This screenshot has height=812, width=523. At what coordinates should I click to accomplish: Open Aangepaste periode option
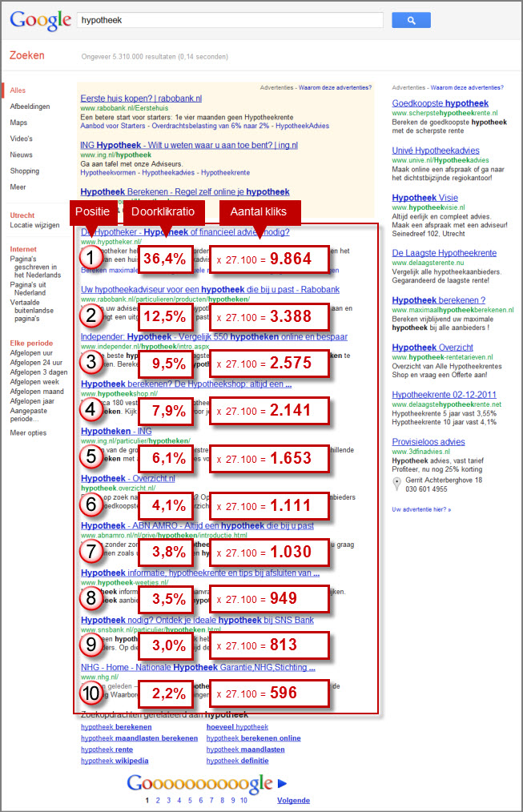29,414
